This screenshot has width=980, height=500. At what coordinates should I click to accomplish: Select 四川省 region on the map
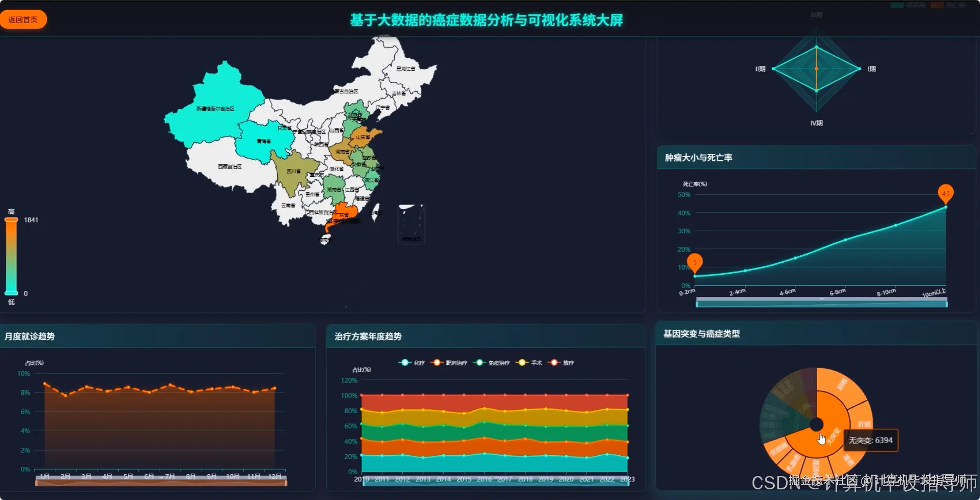293,172
